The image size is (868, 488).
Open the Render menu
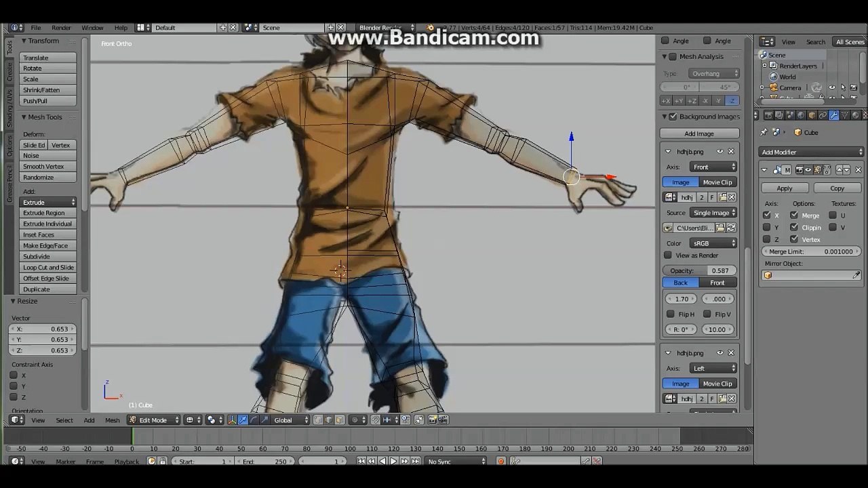click(61, 28)
